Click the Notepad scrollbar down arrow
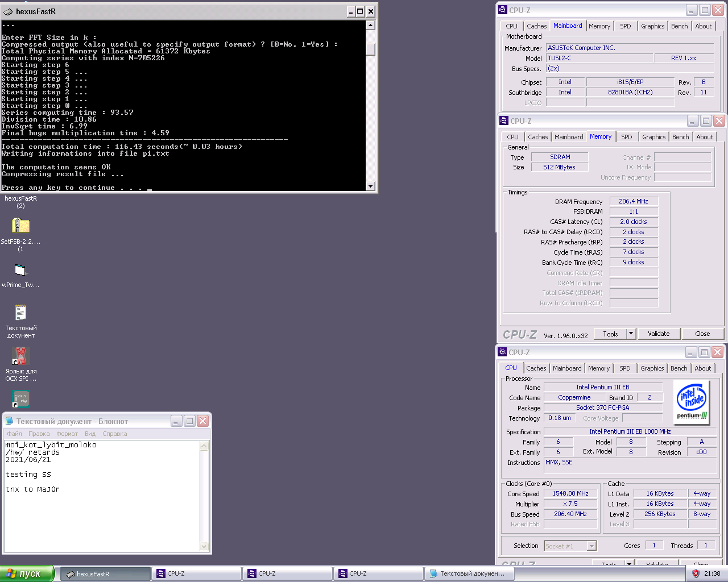Viewport: 728px width, 582px height. pos(205,547)
